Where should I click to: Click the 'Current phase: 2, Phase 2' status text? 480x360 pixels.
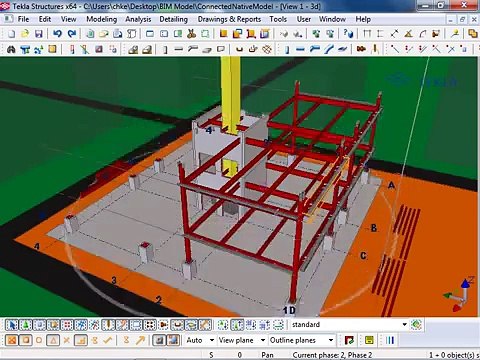click(x=332, y=355)
